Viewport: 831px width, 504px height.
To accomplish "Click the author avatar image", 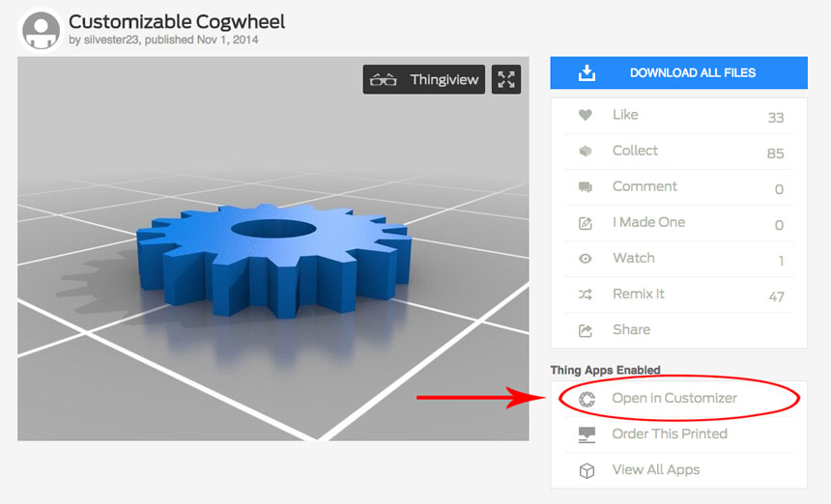I will click(41, 29).
